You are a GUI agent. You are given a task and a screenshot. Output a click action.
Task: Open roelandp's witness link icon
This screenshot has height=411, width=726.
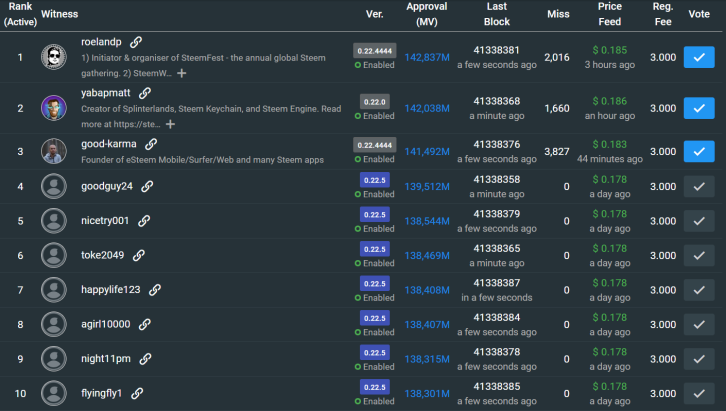(x=136, y=42)
